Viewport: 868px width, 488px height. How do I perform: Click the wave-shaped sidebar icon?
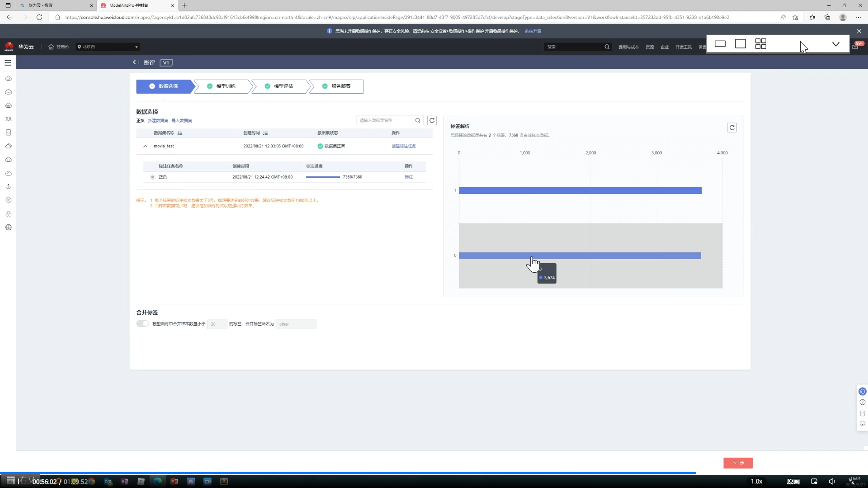(x=8, y=119)
